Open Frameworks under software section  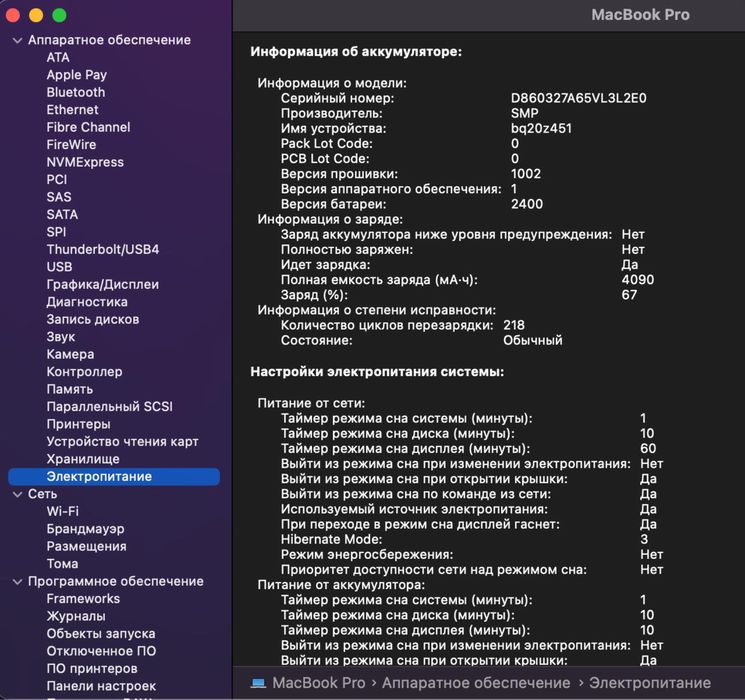tap(83, 599)
